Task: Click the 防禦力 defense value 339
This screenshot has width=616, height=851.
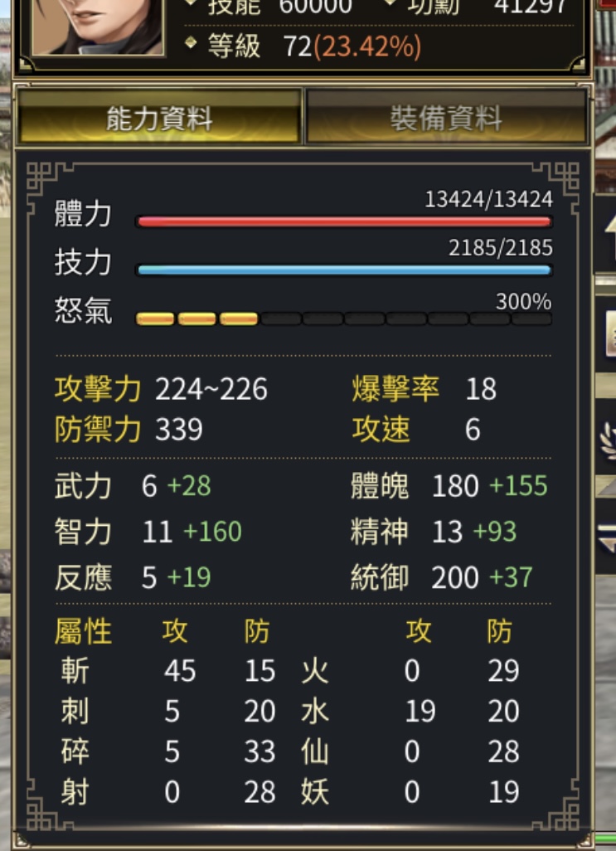Action: (179, 430)
